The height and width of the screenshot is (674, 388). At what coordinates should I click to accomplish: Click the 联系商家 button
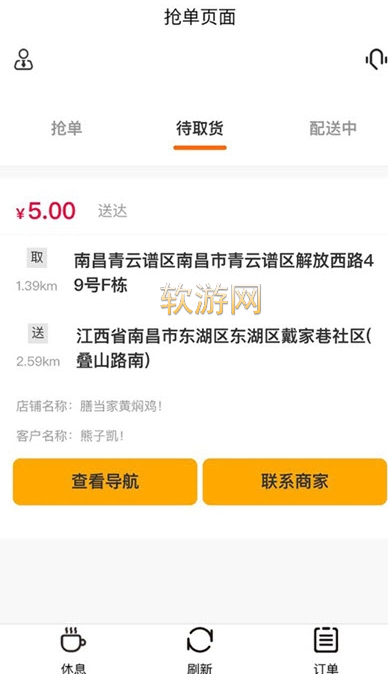(295, 481)
